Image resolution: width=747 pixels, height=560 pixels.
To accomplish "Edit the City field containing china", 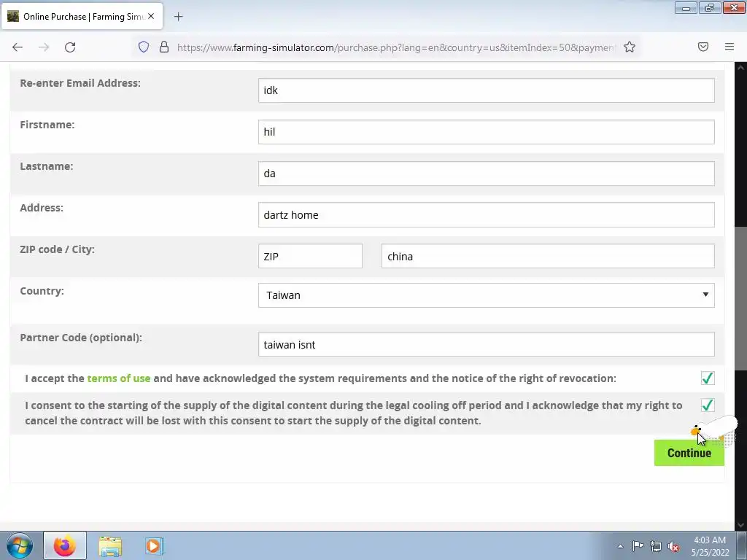I will (x=548, y=256).
